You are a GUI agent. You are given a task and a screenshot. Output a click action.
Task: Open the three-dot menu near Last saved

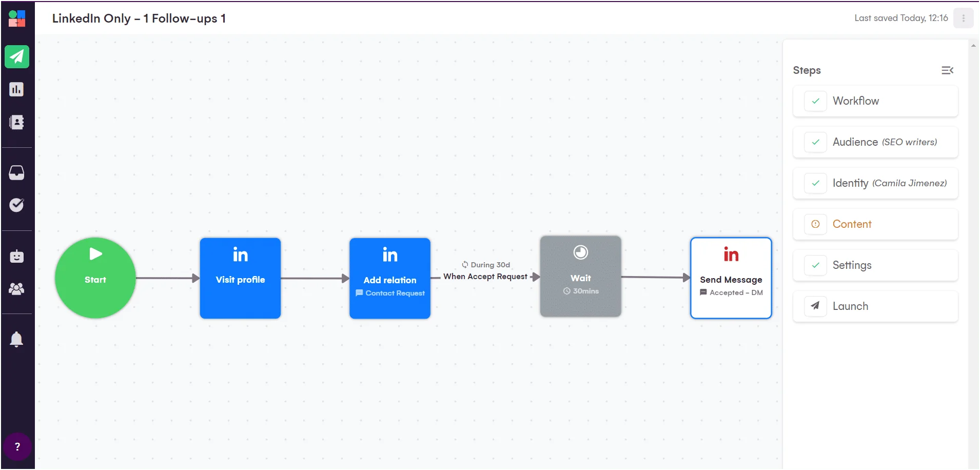pos(964,18)
